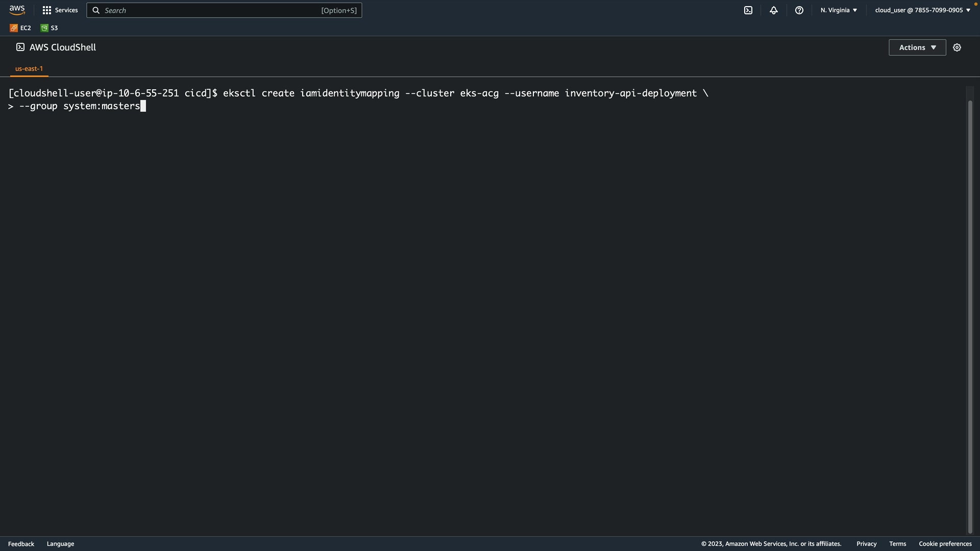Open the EC2 favorite shortcut

(x=20, y=28)
